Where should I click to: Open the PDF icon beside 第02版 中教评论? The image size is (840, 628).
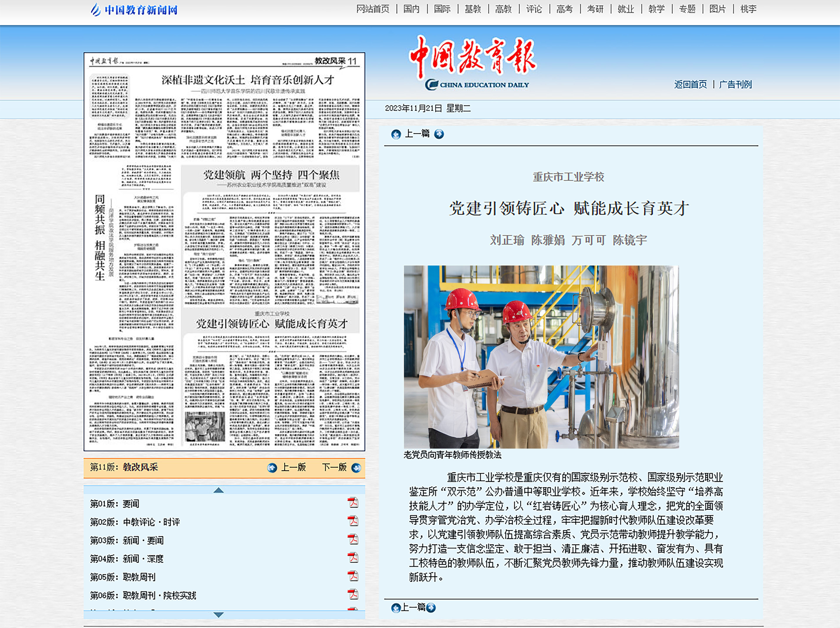tap(353, 521)
